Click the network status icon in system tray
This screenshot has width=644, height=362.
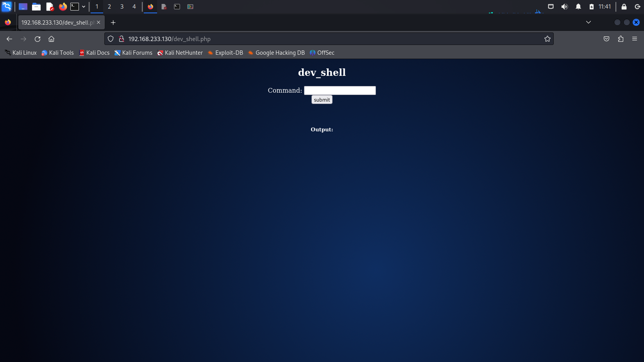(551, 7)
